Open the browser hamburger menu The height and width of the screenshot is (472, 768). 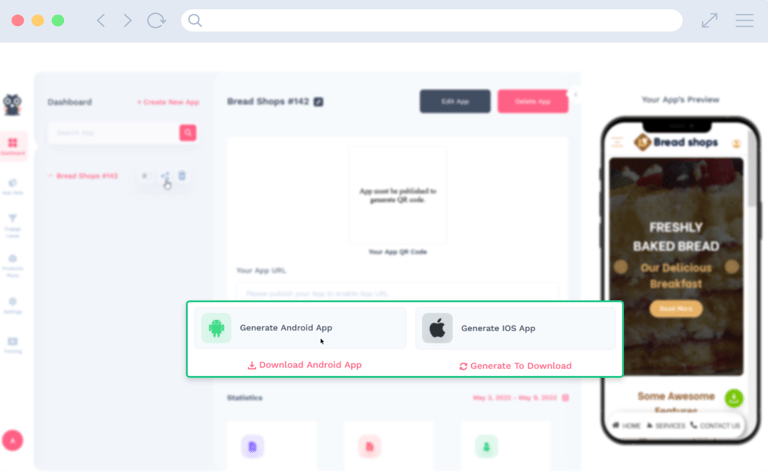[x=744, y=21]
